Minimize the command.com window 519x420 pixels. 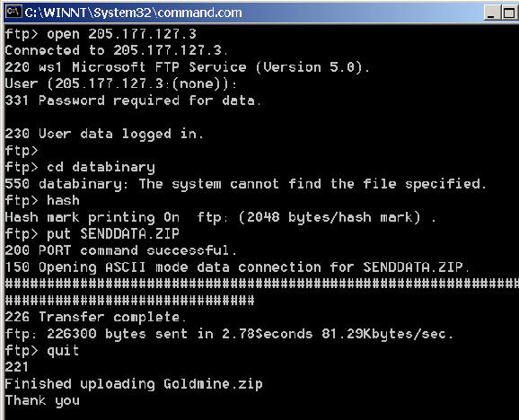coord(491,13)
